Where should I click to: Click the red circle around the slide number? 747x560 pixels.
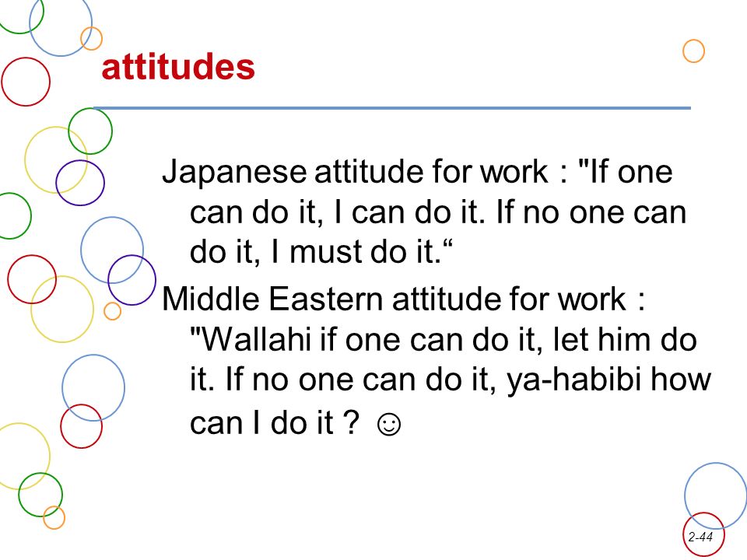tap(703, 534)
